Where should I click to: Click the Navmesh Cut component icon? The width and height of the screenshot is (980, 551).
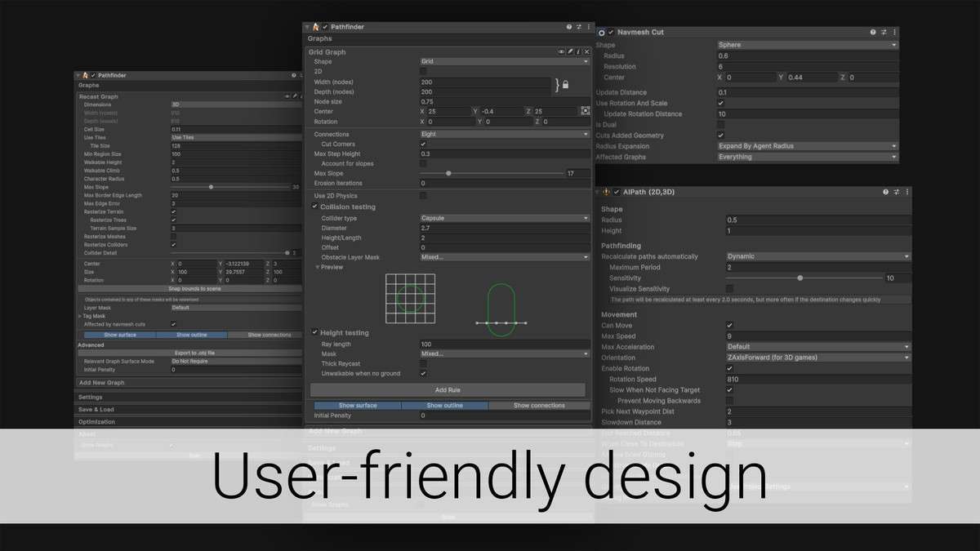click(x=602, y=32)
